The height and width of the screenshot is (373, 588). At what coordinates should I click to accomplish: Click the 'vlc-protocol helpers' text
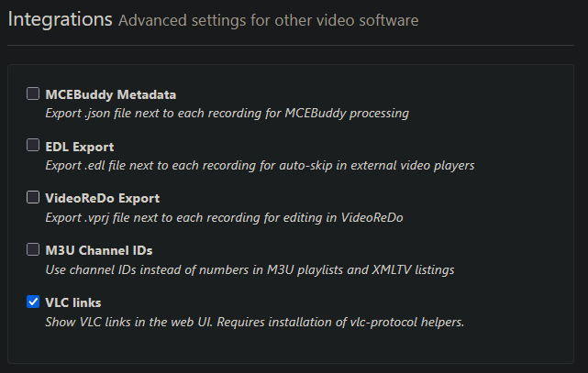click(x=402, y=322)
